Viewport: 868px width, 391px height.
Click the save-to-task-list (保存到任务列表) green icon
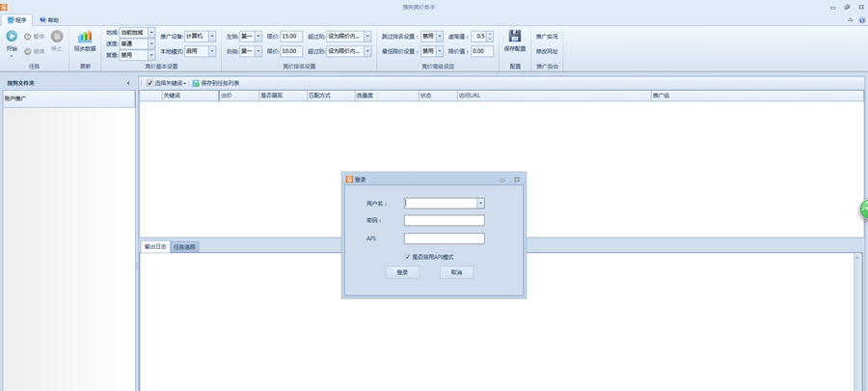point(196,83)
